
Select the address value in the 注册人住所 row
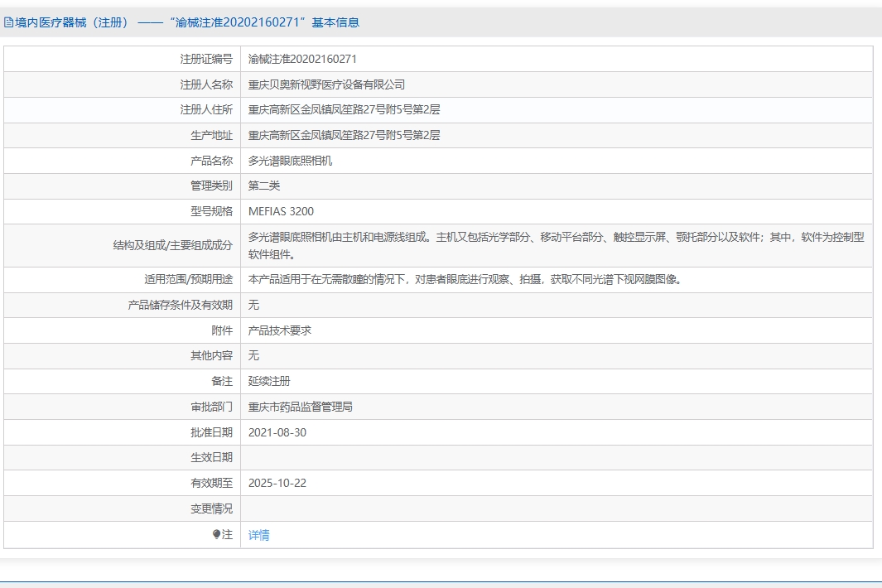click(345, 109)
